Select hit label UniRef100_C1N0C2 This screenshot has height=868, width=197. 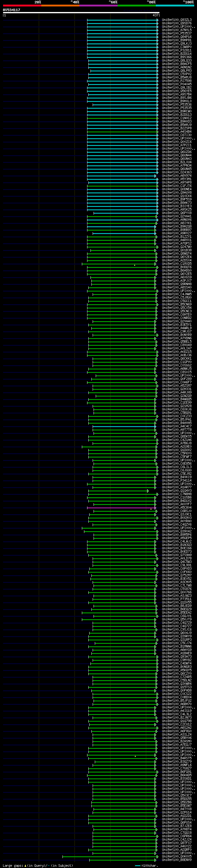pos(176,118)
